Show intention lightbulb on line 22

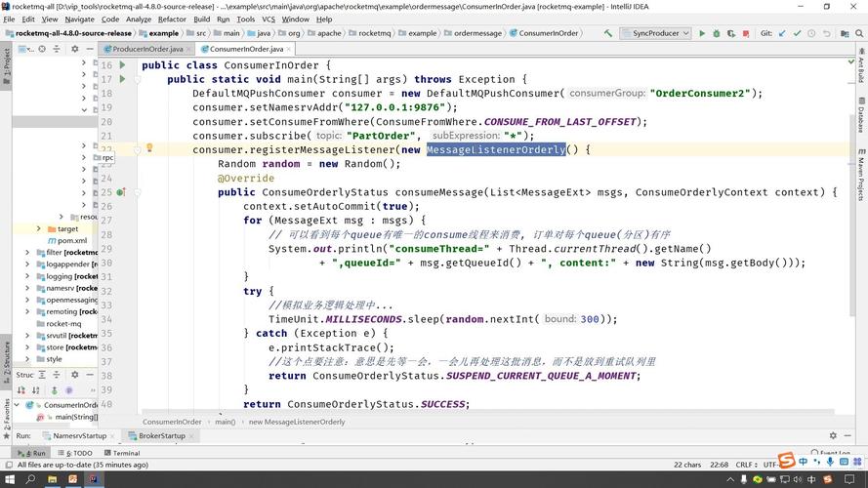(x=149, y=147)
